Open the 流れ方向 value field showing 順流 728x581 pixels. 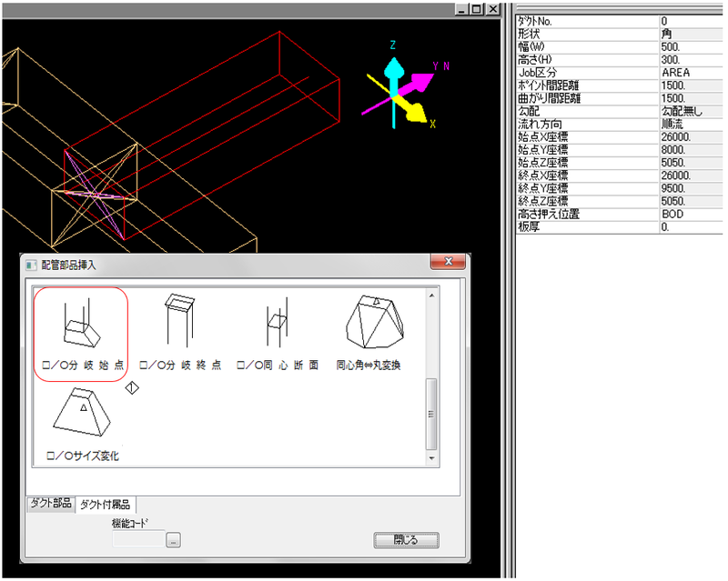(x=692, y=124)
